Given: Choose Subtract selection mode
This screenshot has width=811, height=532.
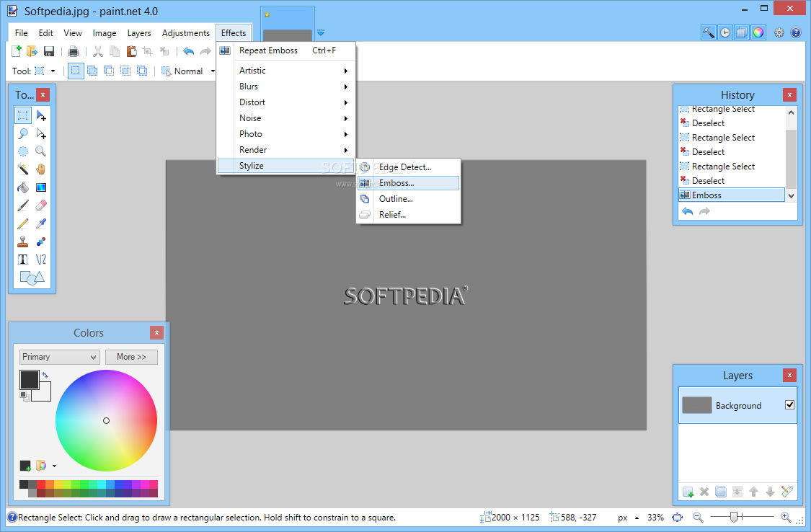Looking at the screenshot, I should point(109,71).
